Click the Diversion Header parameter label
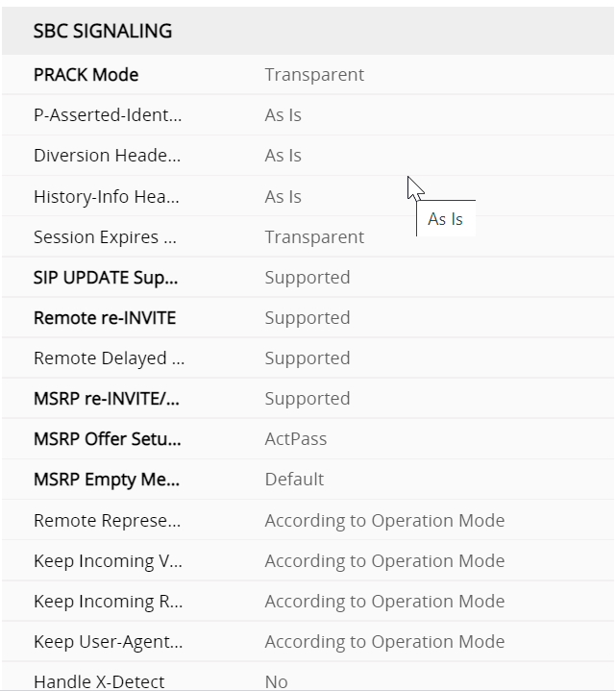The height and width of the screenshot is (691, 616). pyautogui.click(x=107, y=156)
